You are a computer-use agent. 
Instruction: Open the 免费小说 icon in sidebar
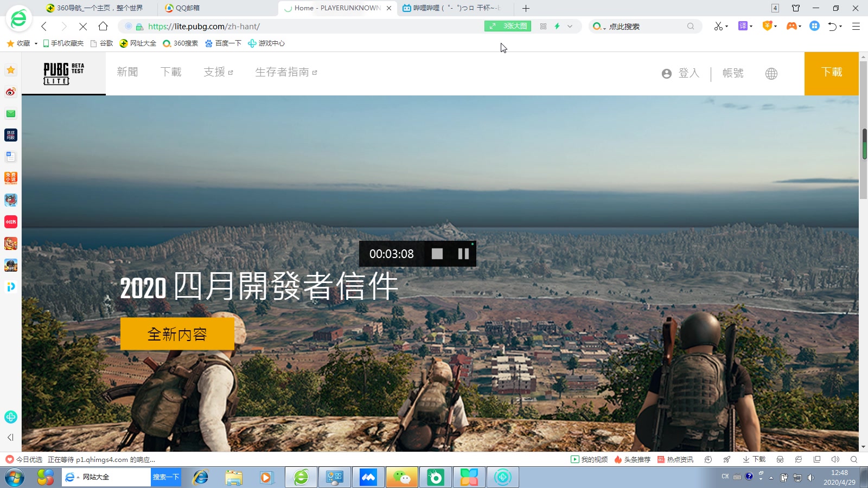point(11,178)
